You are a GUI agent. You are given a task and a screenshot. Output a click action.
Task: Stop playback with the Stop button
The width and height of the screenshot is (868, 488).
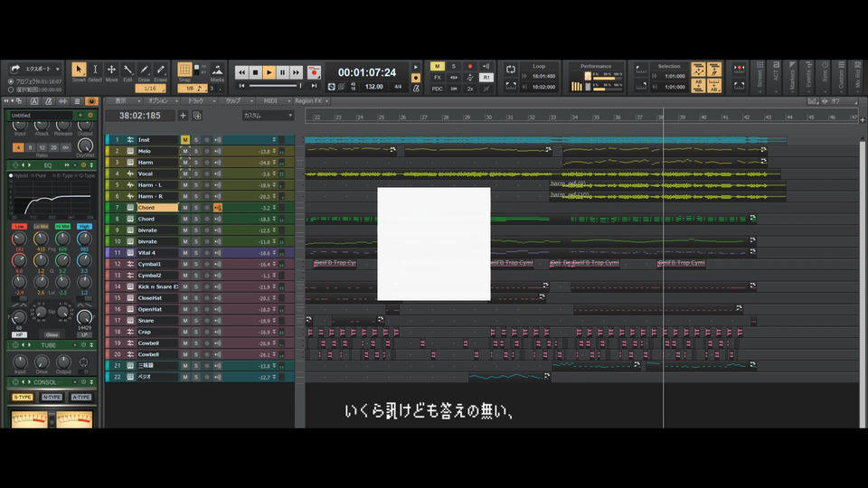tap(255, 72)
